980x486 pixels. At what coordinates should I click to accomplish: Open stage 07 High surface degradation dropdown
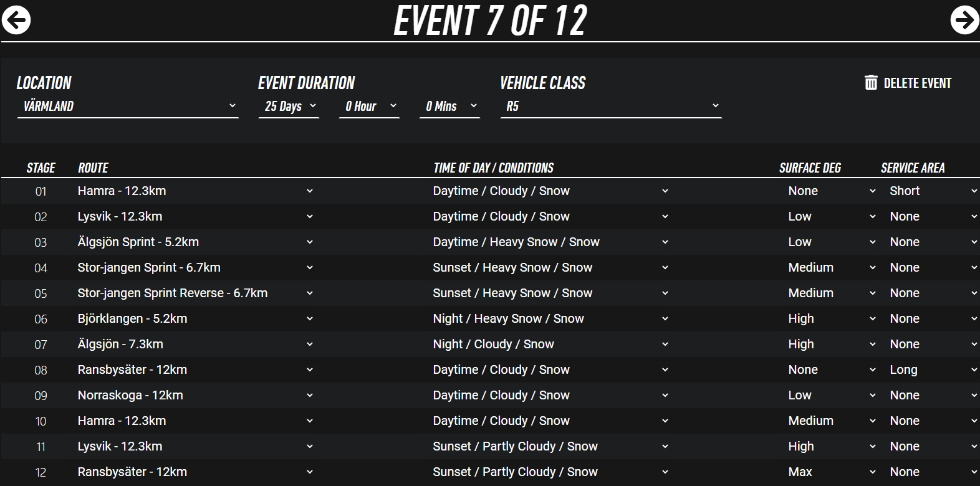tap(832, 345)
